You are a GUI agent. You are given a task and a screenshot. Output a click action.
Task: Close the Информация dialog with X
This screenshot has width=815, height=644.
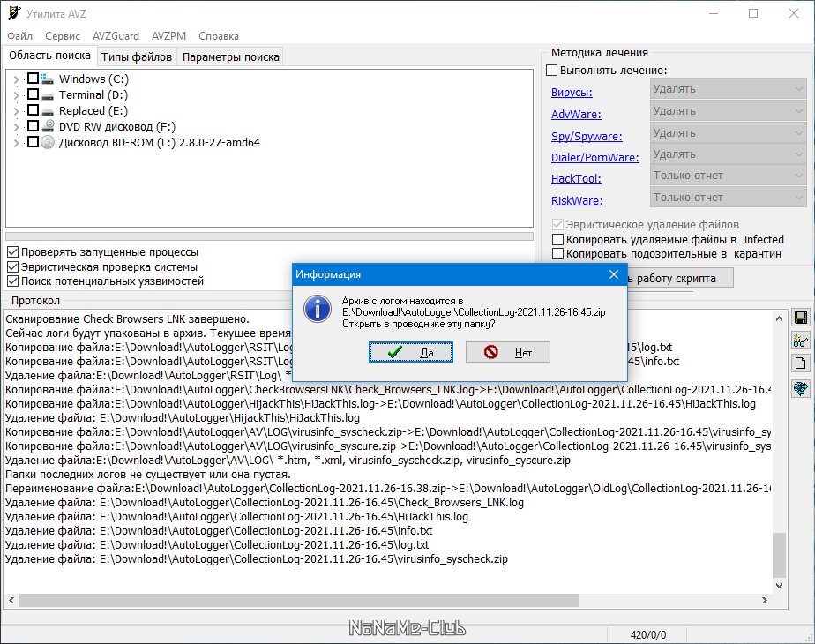coord(614,274)
